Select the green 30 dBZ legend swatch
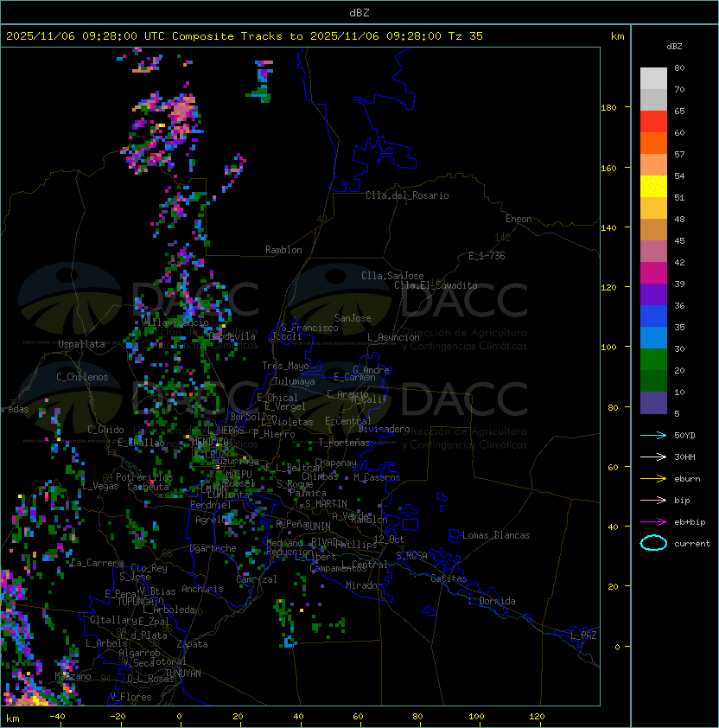Image resolution: width=719 pixels, height=728 pixels. (x=653, y=360)
